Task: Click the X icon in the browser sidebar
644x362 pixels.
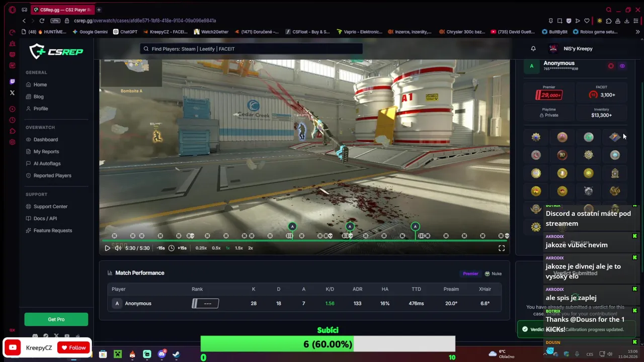Action: tap(12, 93)
